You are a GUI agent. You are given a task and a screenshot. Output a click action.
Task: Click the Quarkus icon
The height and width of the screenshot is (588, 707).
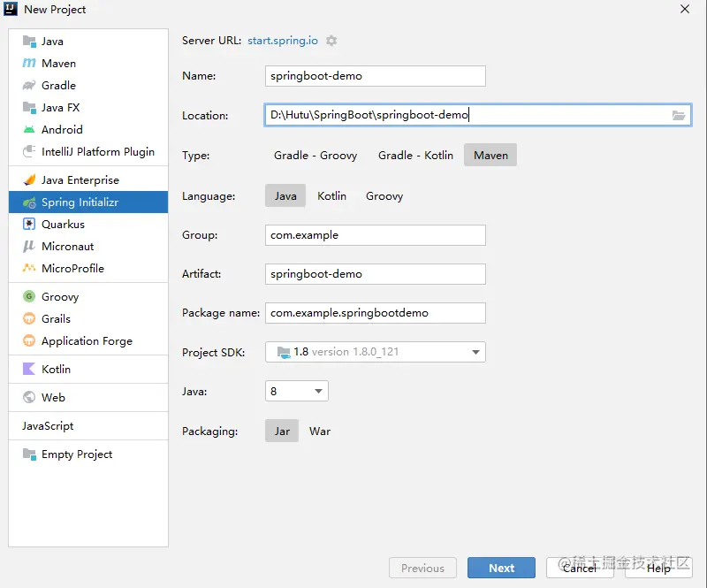tap(29, 224)
